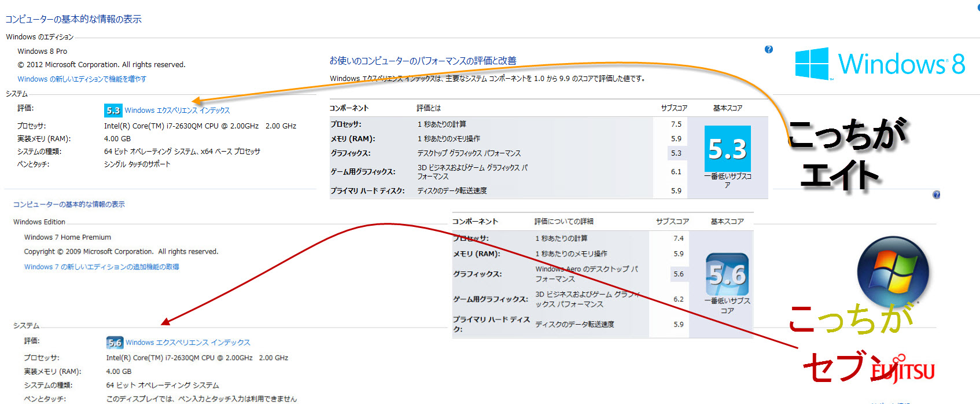Viewport: 980px width, 404px height.
Task: Click the サブスコア column header in the Windows 8 table
Action: click(x=675, y=108)
